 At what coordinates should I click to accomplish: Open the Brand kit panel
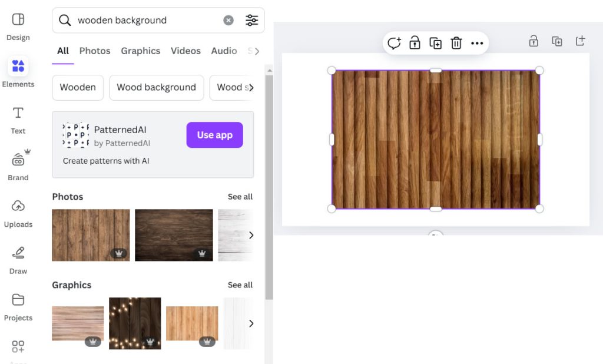(18, 166)
